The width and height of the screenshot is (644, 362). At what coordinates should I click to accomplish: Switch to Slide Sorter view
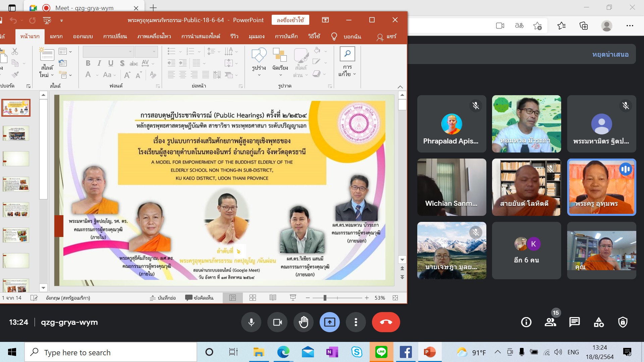point(253,298)
